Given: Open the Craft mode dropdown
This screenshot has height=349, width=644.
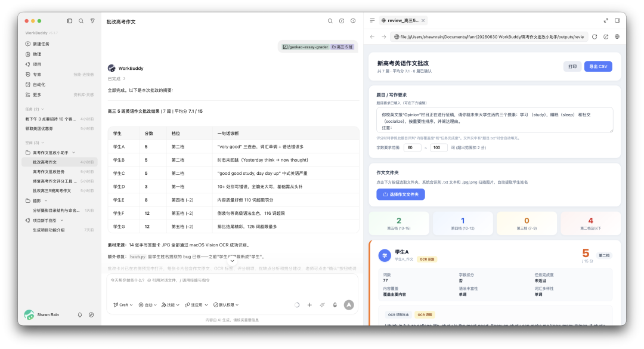Looking at the screenshot, I should coord(123,305).
